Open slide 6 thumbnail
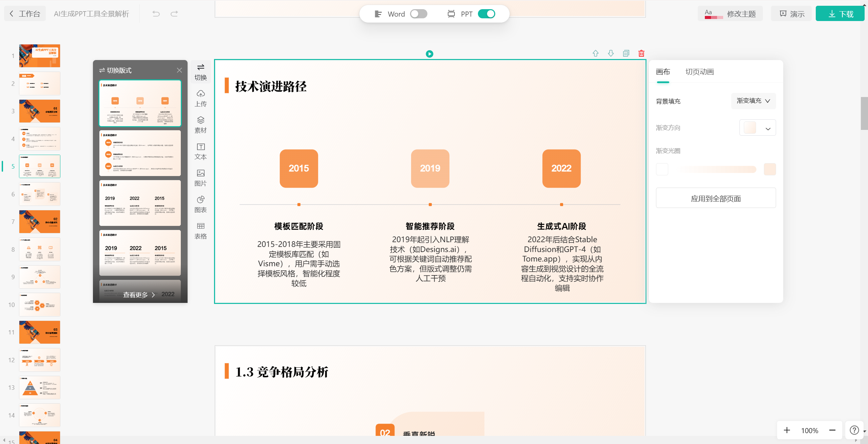 tap(40, 194)
